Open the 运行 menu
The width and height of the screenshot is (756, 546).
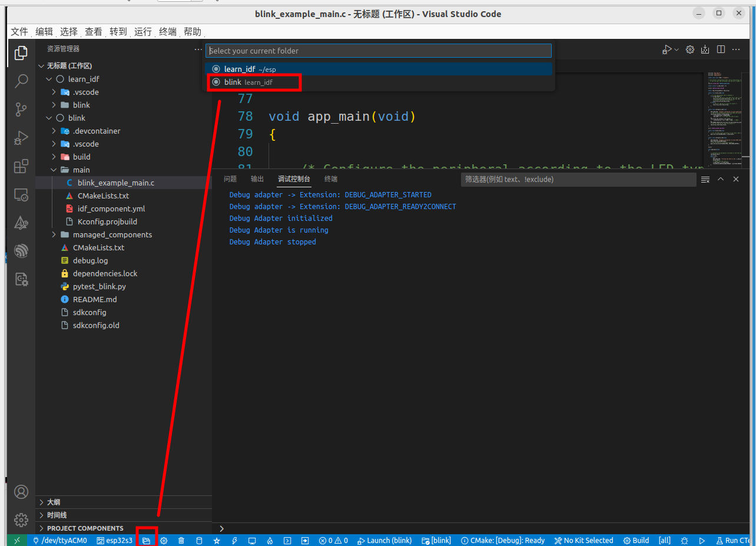tap(143, 32)
